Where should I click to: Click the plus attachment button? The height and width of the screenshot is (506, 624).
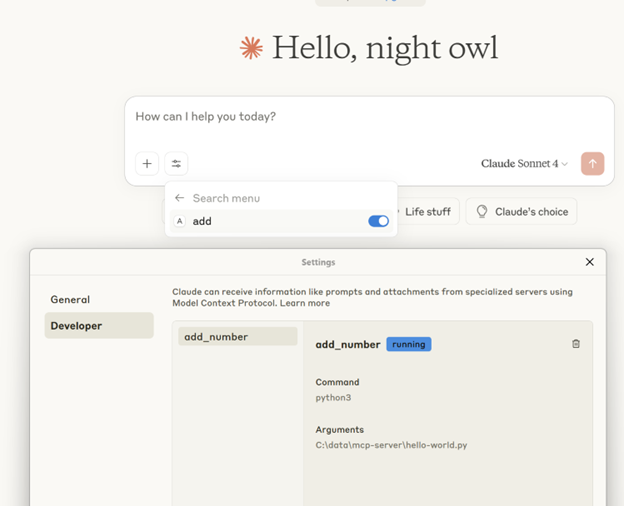pyautogui.click(x=147, y=164)
